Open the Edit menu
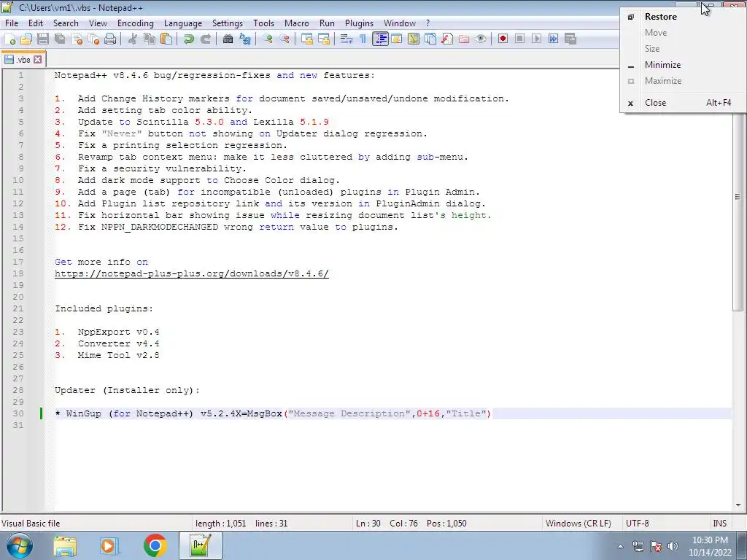Image resolution: width=747 pixels, height=560 pixels. [x=35, y=23]
